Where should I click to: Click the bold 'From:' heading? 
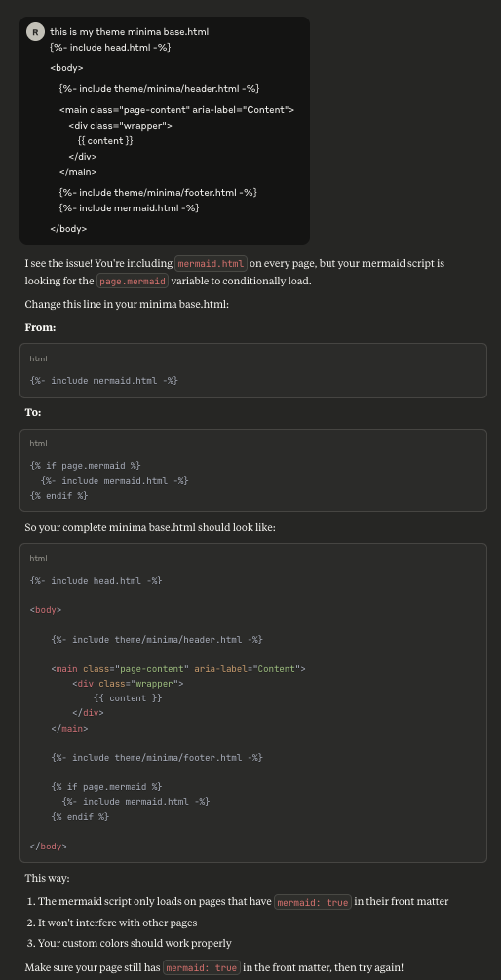(40, 327)
